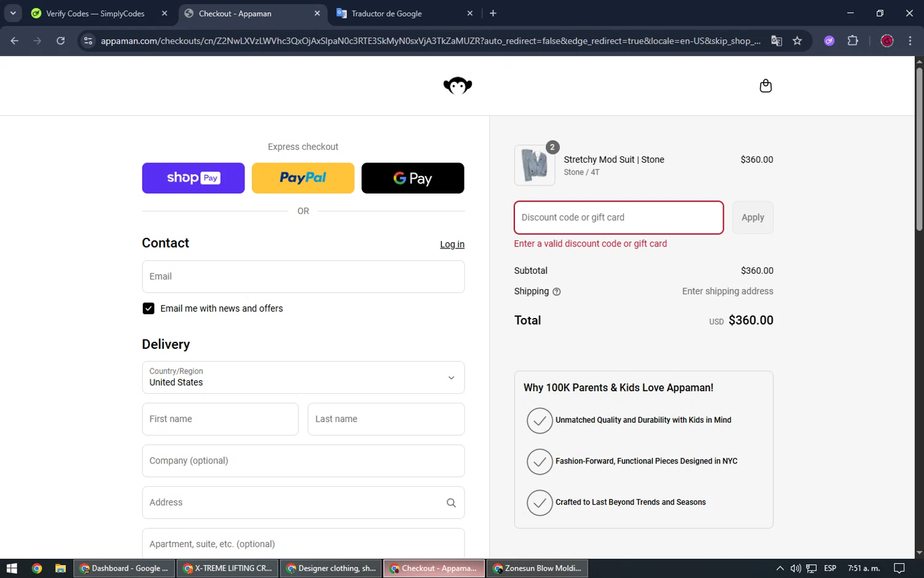Image resolution: width=924 pixels, height=578 pixels.
Task: Close the Checkout - Appaman tab
Action: [x=317, y=13]
